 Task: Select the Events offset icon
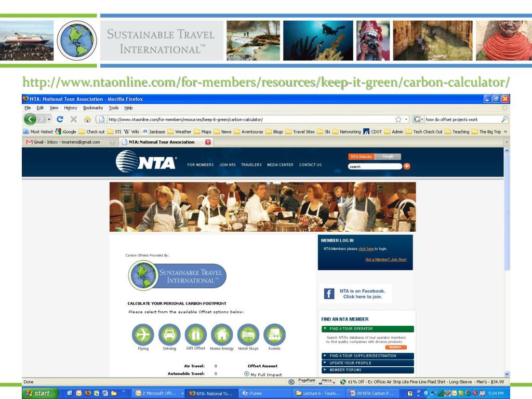click(x=274, y=335)
